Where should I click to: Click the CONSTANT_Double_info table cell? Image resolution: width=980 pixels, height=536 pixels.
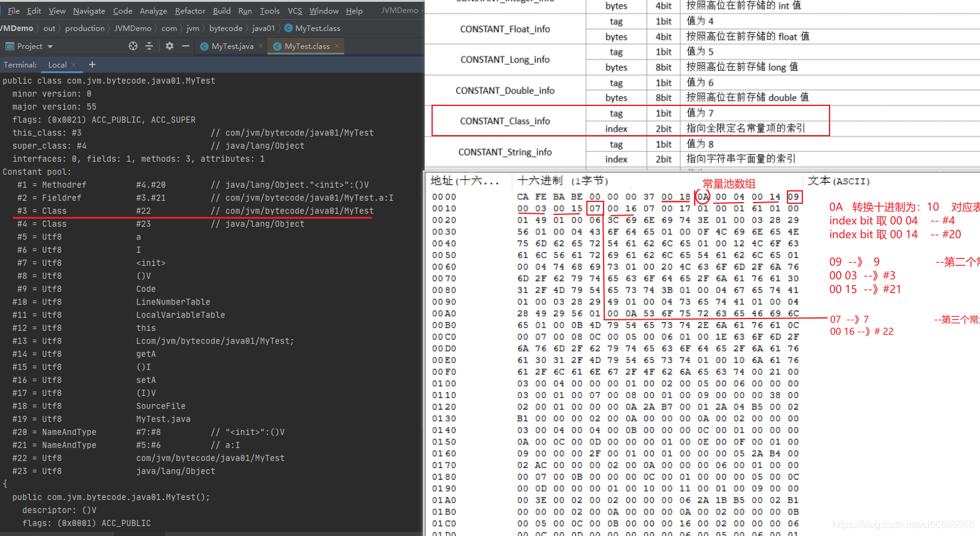(505, 90)
